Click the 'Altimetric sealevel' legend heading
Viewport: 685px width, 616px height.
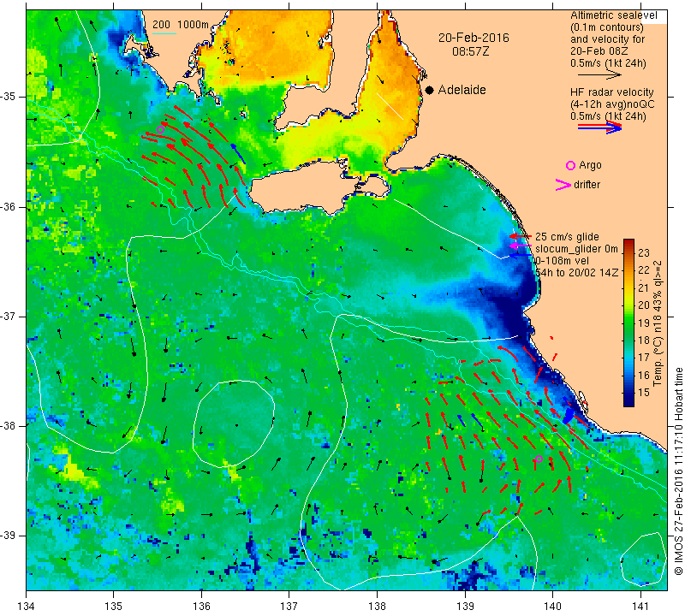pyautogui.click(x=613, y=15)
